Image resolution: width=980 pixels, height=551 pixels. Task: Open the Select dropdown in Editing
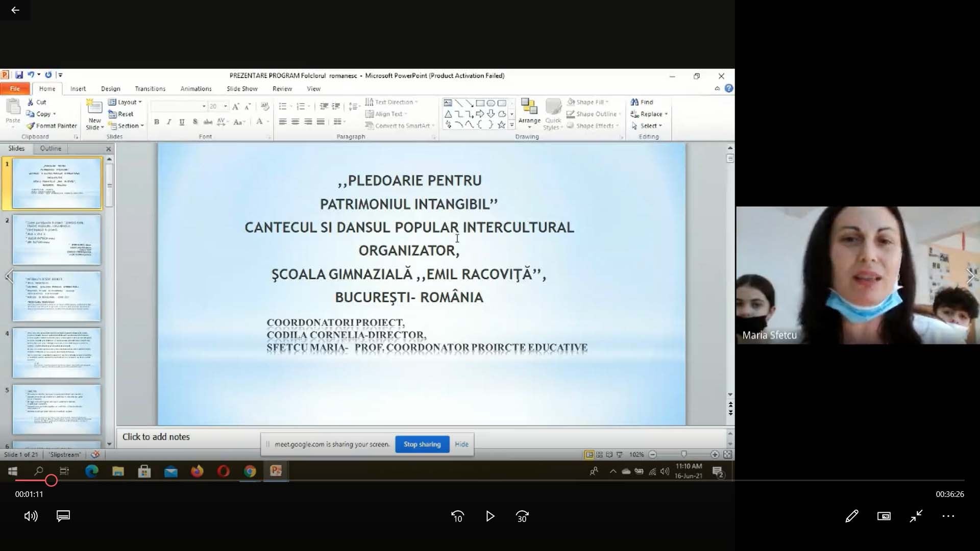click(x=646, y=126)
